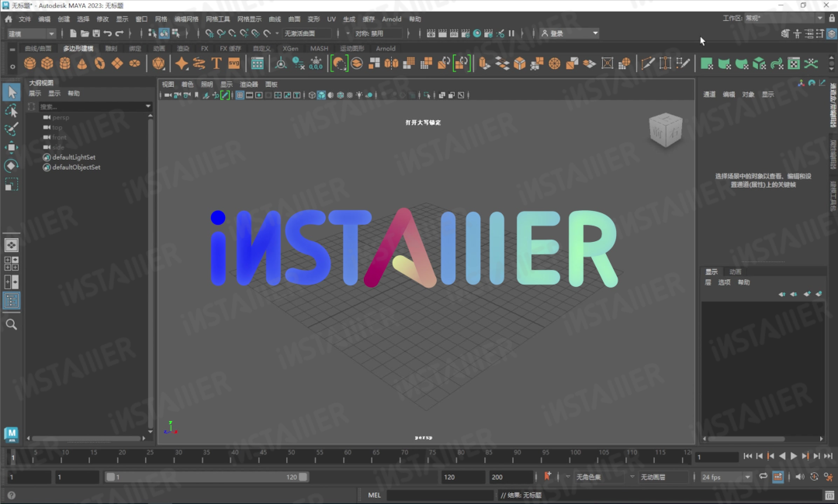Open the 渲染器 viewport menu
Image resolution: width=838 pixels, height=504 pixels.
(248, 85)
